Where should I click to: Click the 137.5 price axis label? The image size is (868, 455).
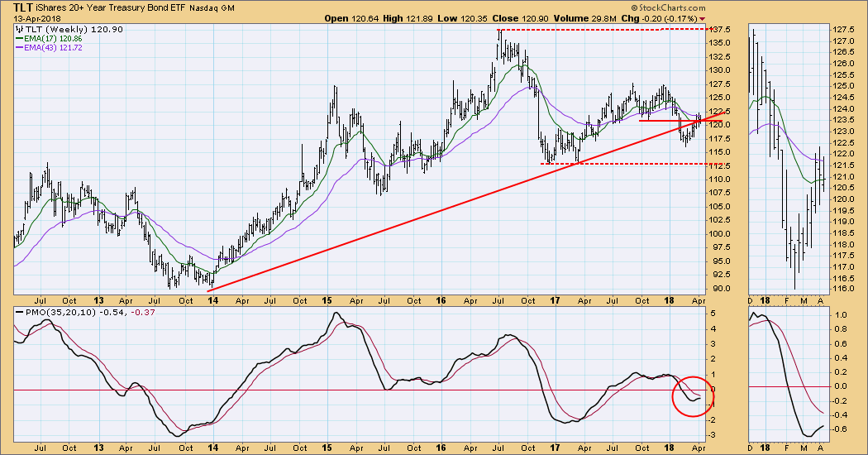(x=718, y=30)
